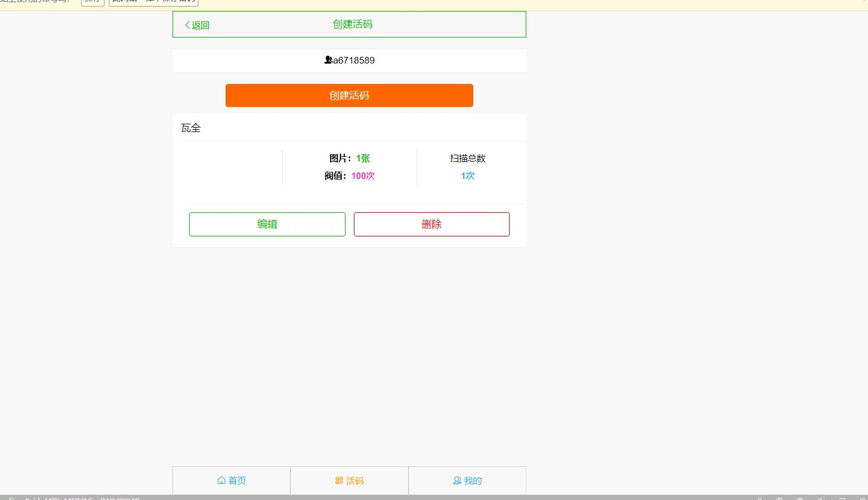Click the pink 100次 threshold value
The height and width of the screenshot is (500, 868).
(363, 176)
